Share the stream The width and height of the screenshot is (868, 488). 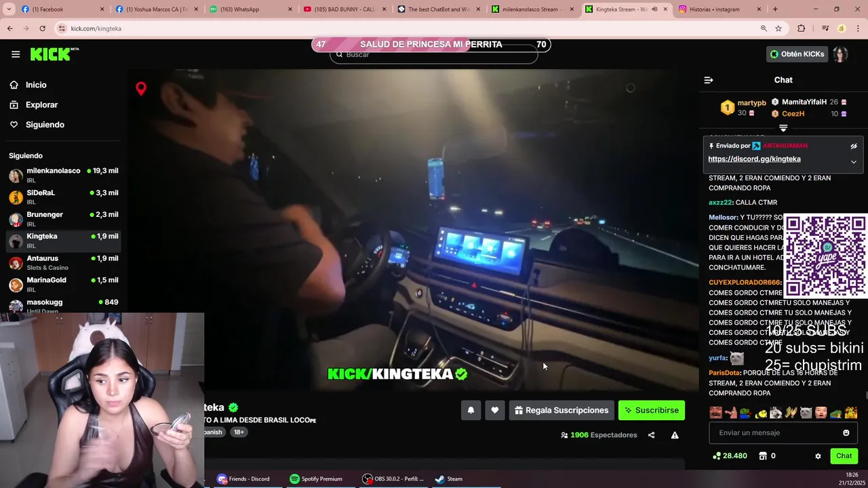651,435
